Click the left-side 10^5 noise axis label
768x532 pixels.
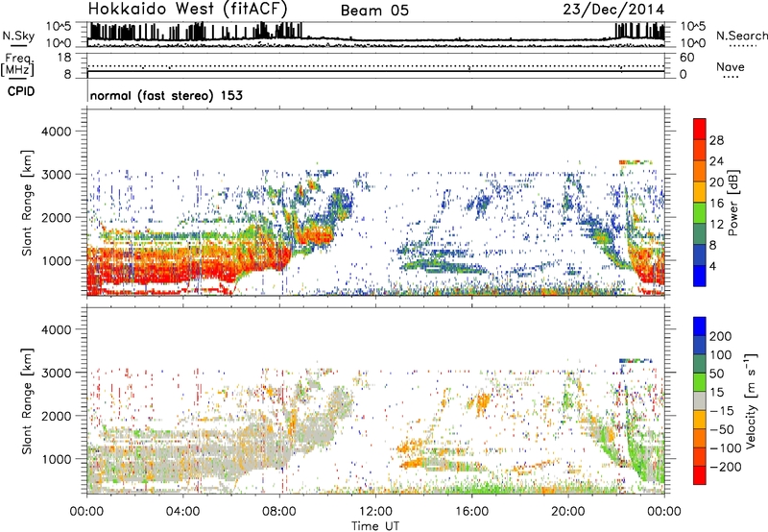[x=59, y=26]
